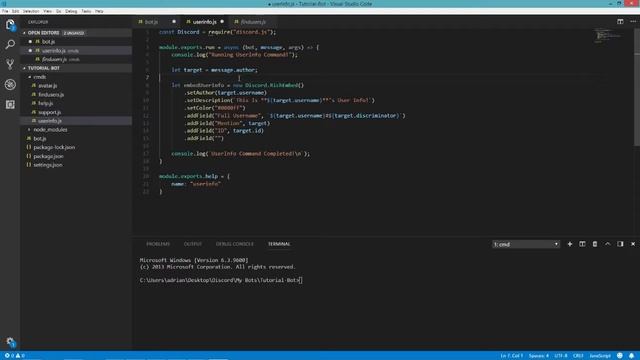Move the panel to the right side
Viewport: 640px width, 360px height.
620,244
